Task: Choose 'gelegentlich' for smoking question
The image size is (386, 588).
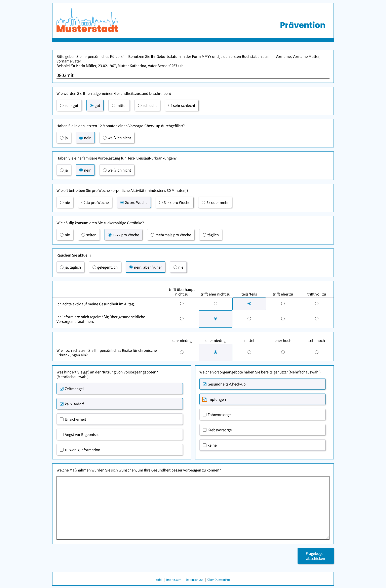Action: coord(105,267)
